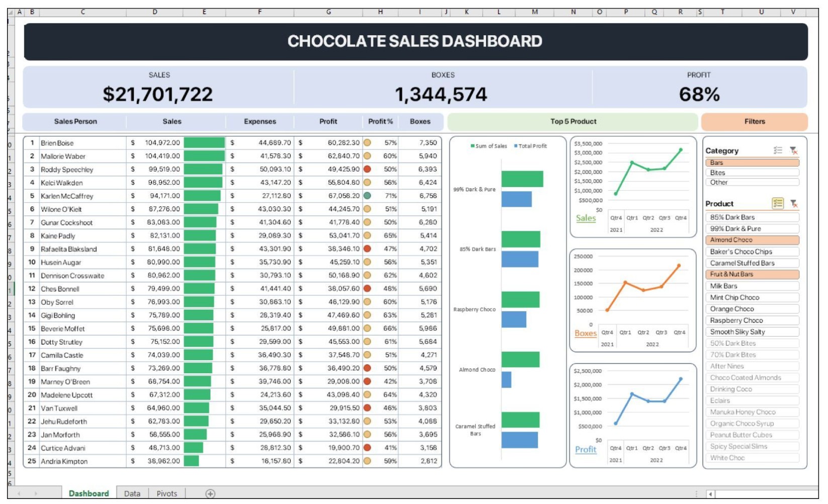Viewport: 828px width, 504px height.
Task: Open the Pivots sheet tab
Action: [167, 493]
